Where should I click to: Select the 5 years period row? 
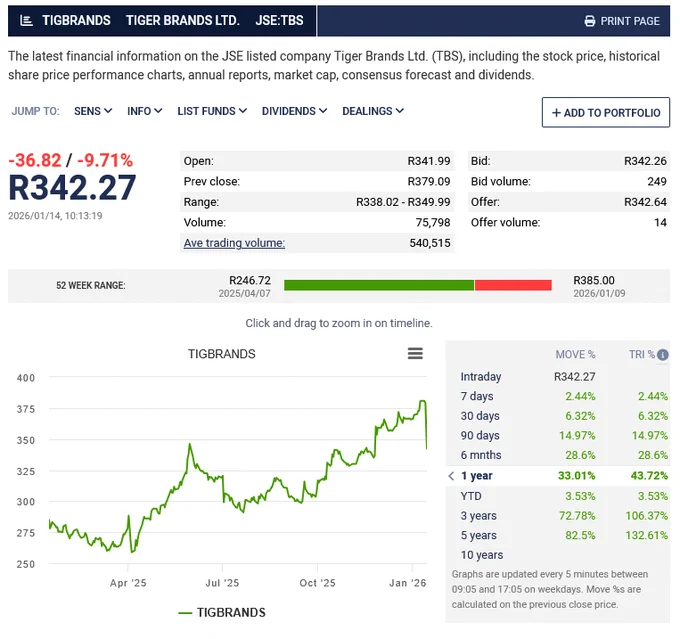coord(558,535)
